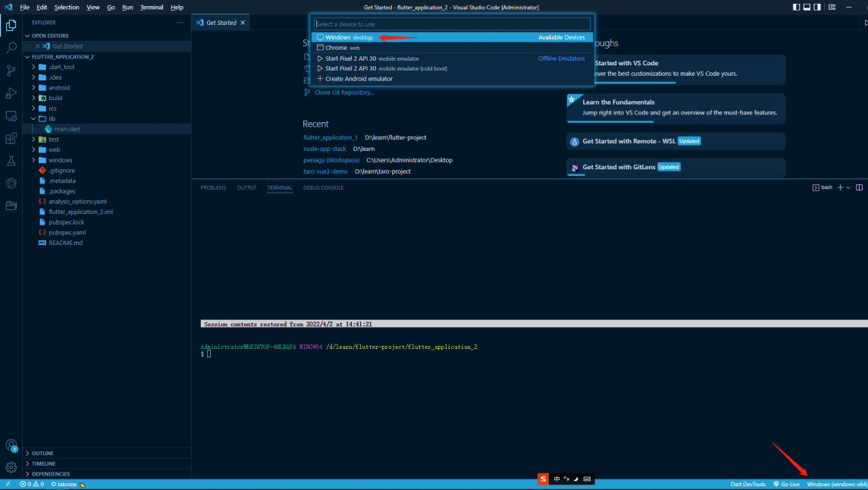
Task: Click the Explorer more actions ellipsis
Action: point(180,23)
